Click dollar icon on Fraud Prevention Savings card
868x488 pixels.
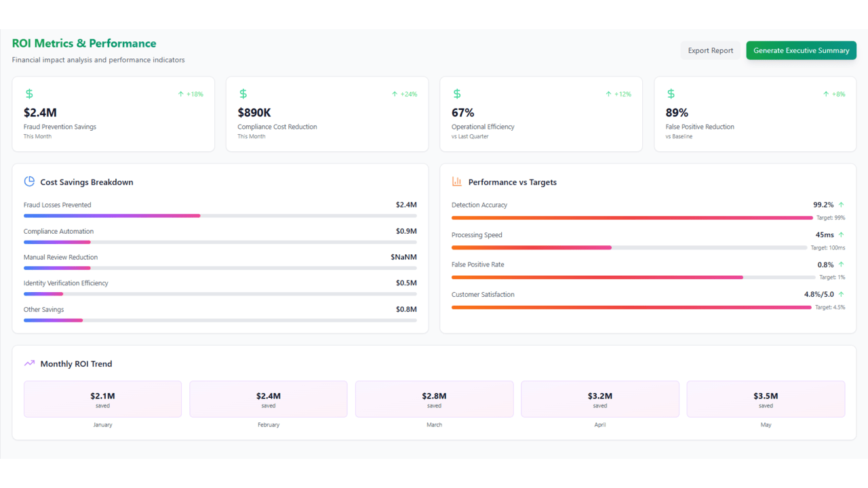[29, 94]
